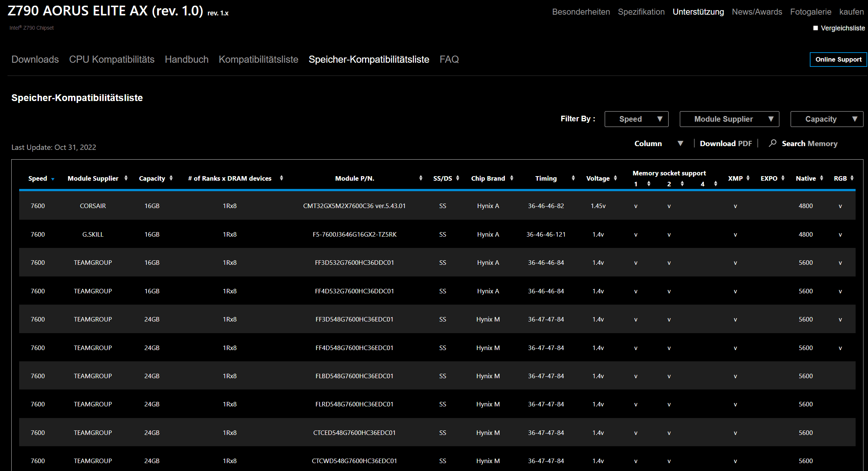Click G.SKILL supplier cell
This screenshot has width=868, height=471.
click(93, 234)
